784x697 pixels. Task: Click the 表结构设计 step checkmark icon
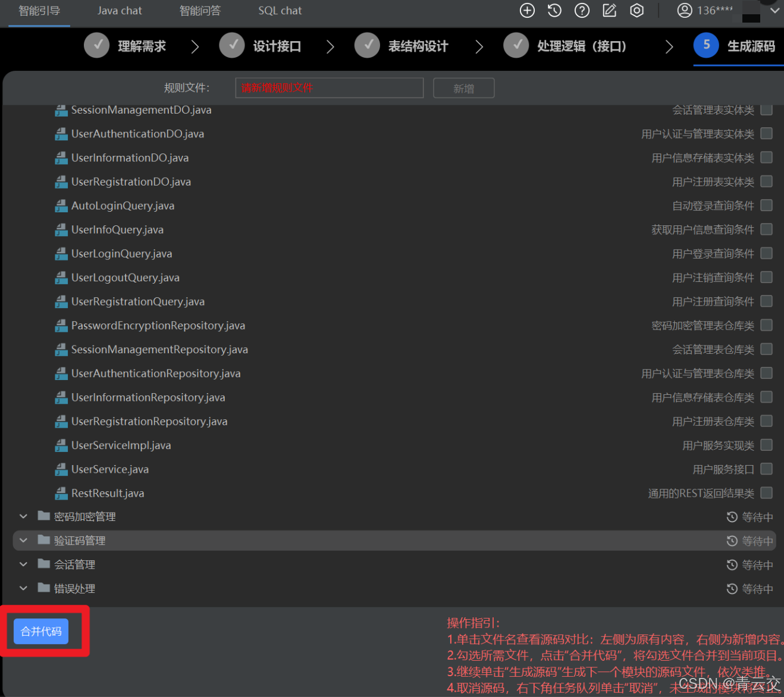pos(367,45)
